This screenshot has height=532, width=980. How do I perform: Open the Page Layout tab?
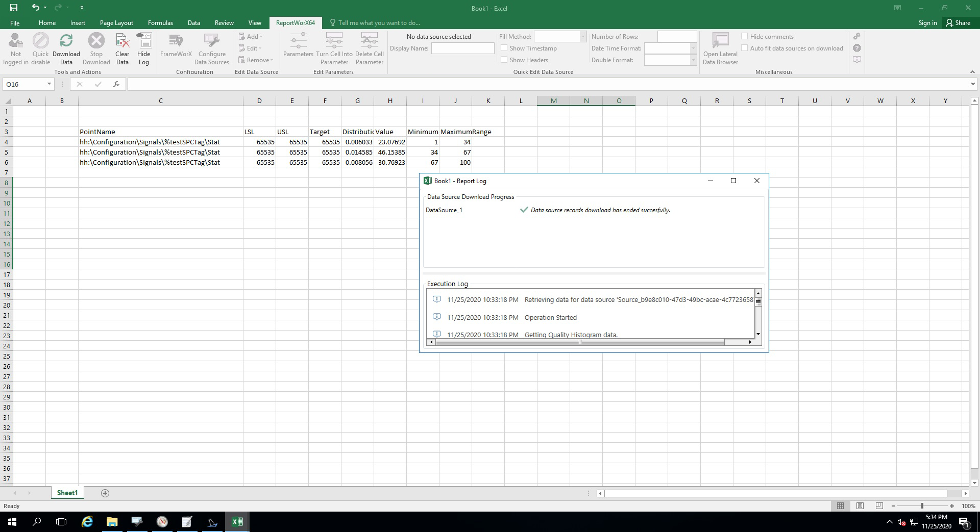(x=116, y=23)
